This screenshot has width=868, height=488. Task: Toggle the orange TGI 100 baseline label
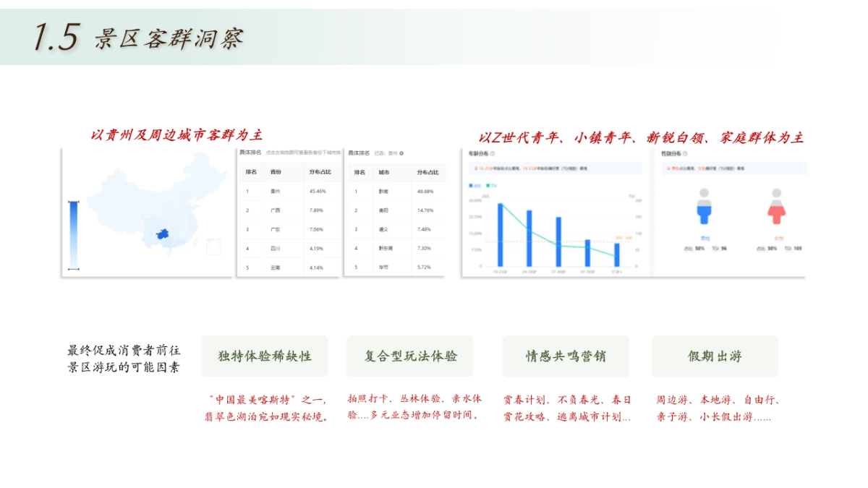pyautogui.click(x=624, y=238)
